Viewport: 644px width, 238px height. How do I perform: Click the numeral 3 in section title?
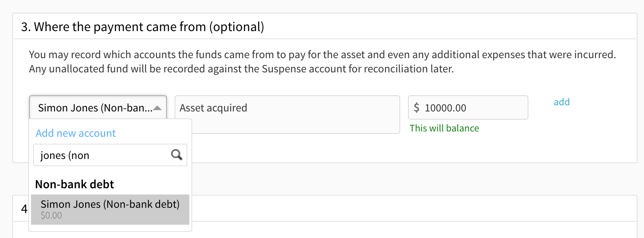point(25,27)
